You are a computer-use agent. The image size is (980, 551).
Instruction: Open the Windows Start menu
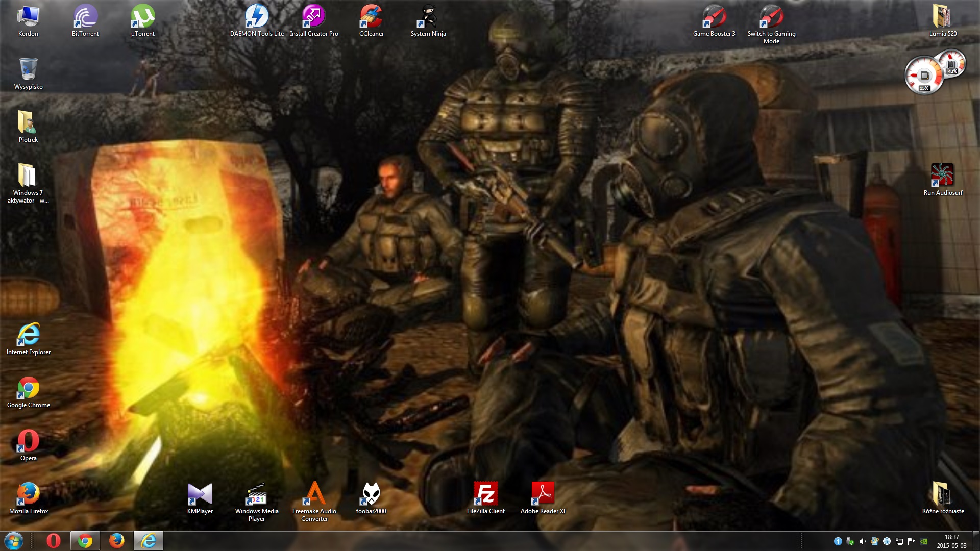tap(14, 541)
